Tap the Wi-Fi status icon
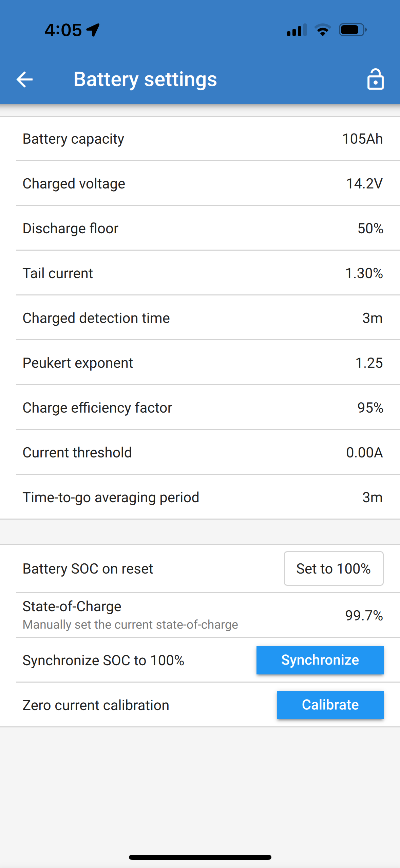The width and height of the screenshot is (400, 868). point(323,30)
